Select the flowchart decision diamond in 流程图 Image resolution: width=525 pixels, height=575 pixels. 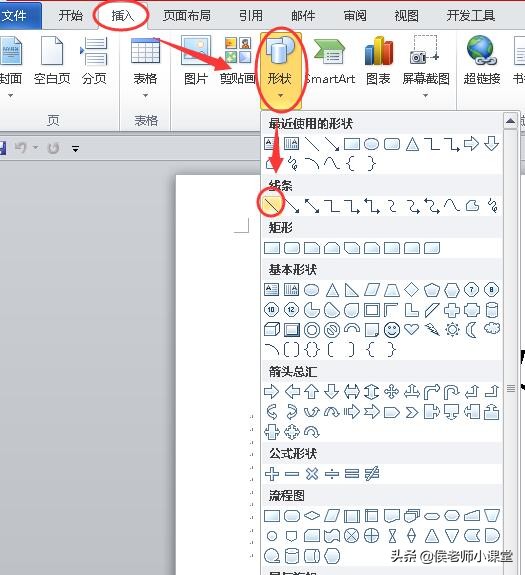(312, 516)
